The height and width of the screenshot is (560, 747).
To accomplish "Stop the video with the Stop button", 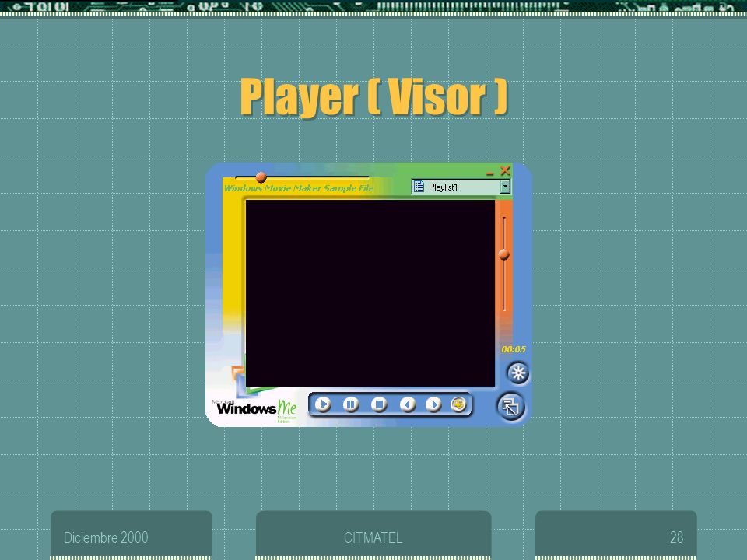I will click(x=379, y=404).
